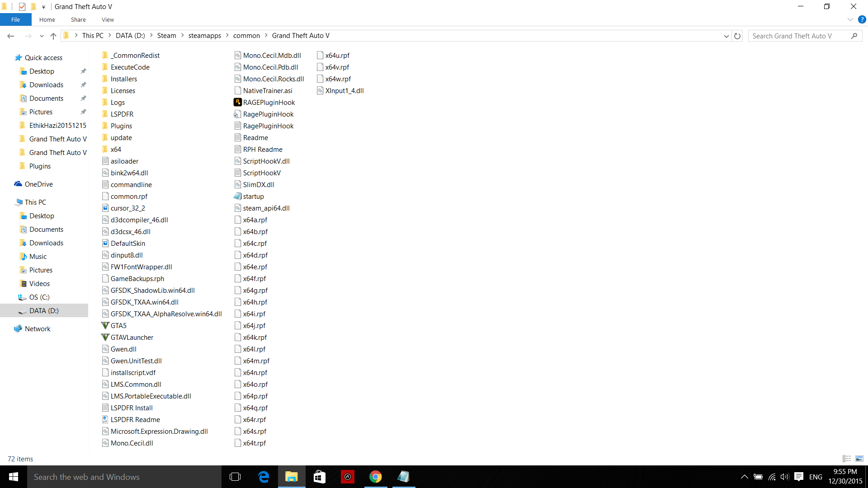This screenshot has height=488, width=868.
Task: Switch to large icons view mode
Action: (x=859, y=459)
